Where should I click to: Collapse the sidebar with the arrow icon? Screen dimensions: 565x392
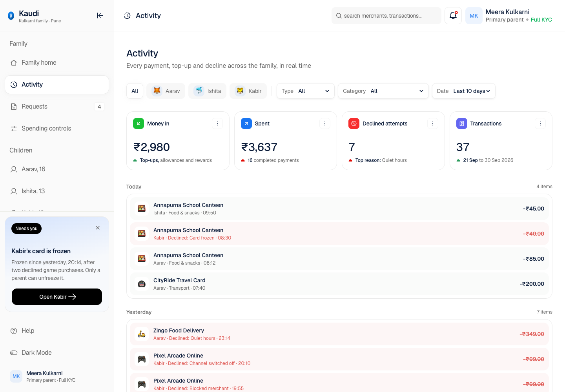pyautogui.click(x=100, y=15)
